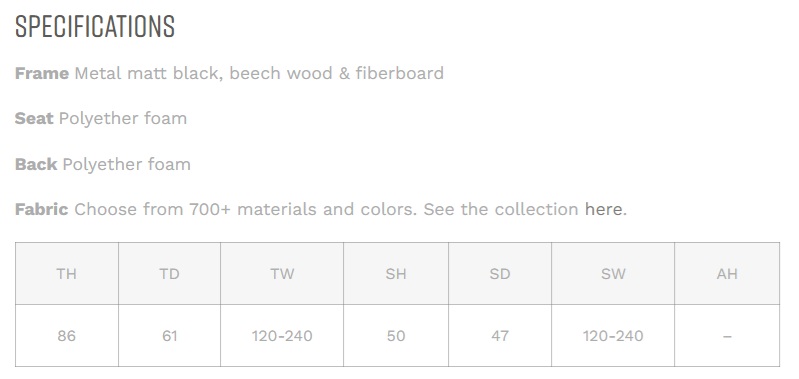Image resolution: width=799 pixels, height=379 pixels.
Task: Select the SW column header
Action: (x=613, y=274)
